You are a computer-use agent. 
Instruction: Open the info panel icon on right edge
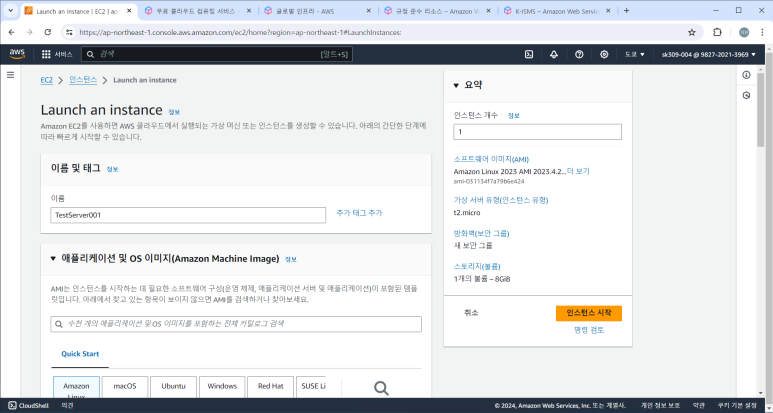[x=746, y=75]
